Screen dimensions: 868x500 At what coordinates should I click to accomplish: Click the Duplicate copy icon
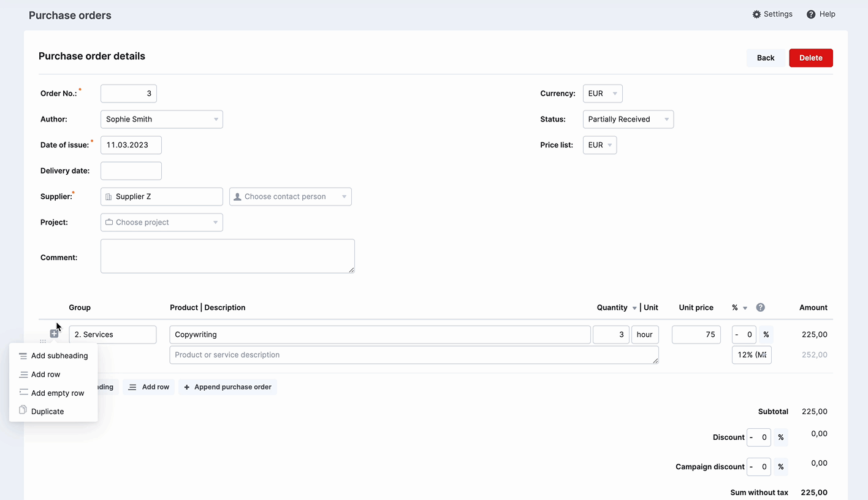pos(23,410)
